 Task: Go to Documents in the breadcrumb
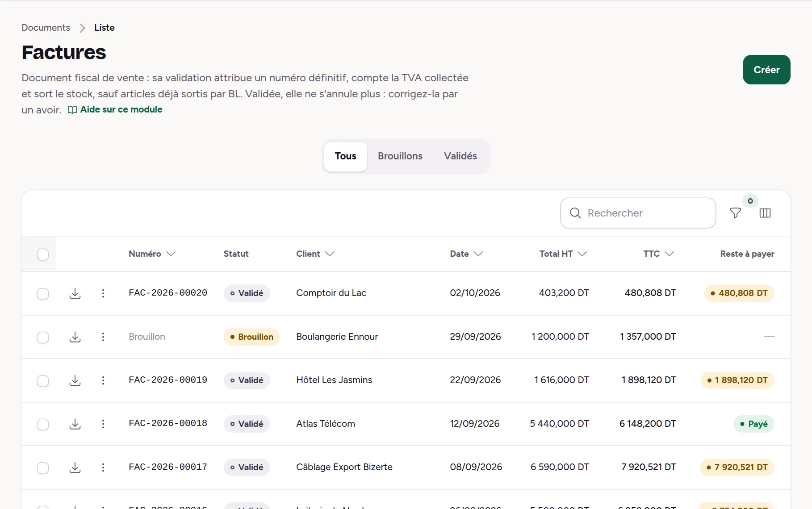click(x=46, y=28)
